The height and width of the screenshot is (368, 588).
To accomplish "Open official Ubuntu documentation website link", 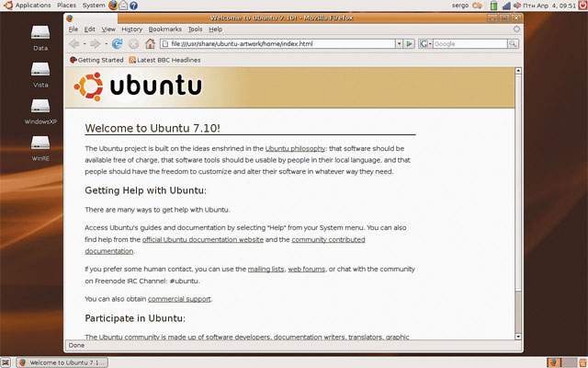I will click(203, 239).
